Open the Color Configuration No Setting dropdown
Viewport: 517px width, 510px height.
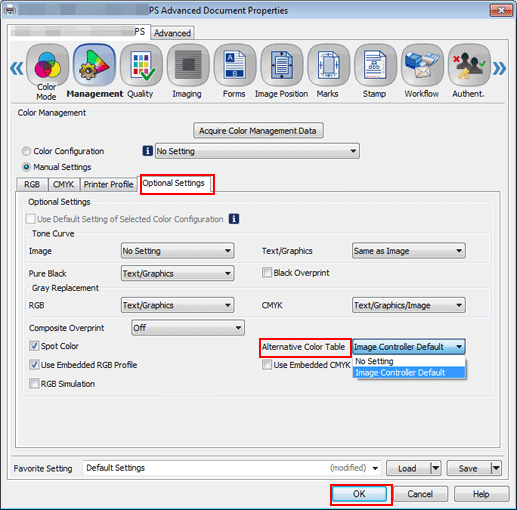point(257,151)
